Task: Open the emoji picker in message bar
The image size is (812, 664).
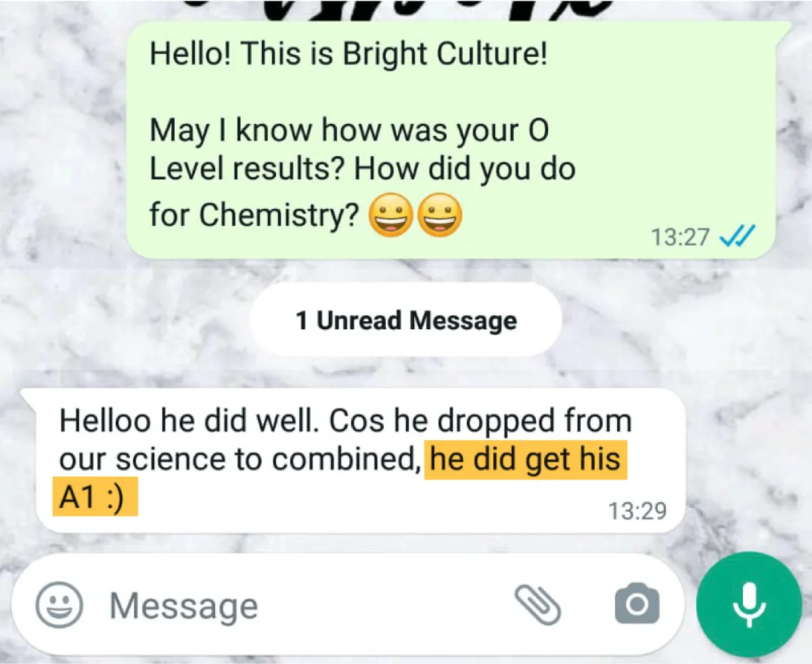Action: click(x=59, y=605)
